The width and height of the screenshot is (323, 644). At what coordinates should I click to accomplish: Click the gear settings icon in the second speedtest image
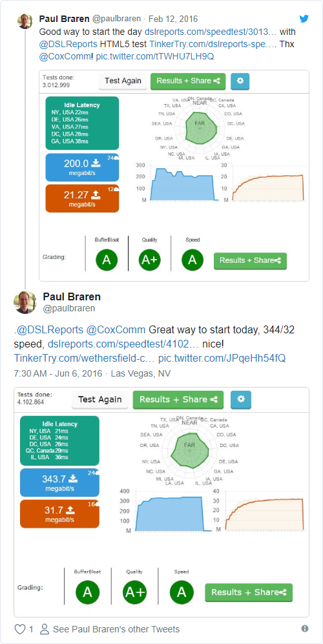pos(241,400)
